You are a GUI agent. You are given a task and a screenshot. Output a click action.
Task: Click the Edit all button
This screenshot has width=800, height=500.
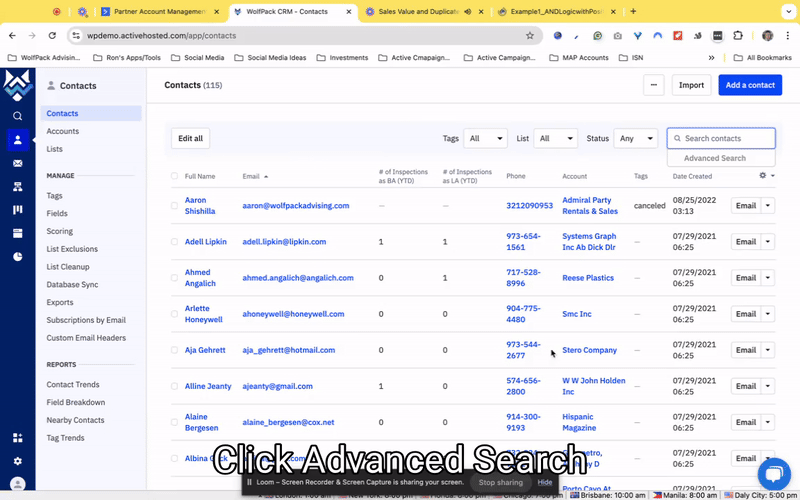pyautogui.click(x=190, y=138)
